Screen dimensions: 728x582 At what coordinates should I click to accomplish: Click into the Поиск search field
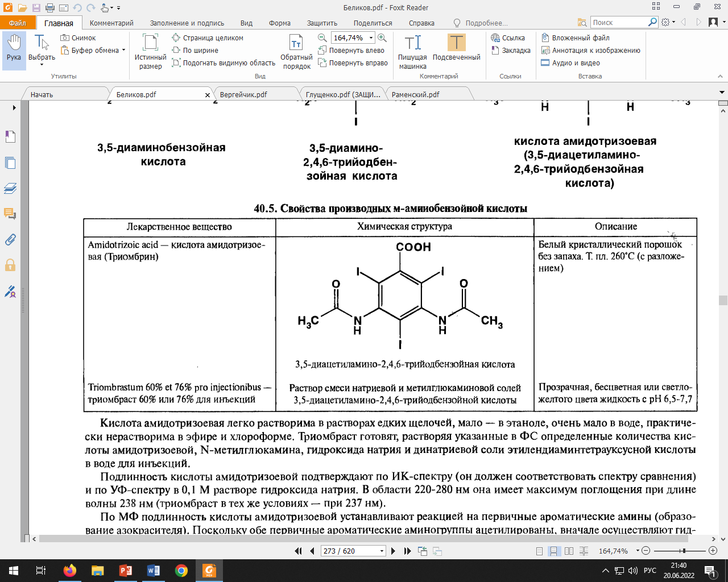pyautogui.click(x=619, y=22)
